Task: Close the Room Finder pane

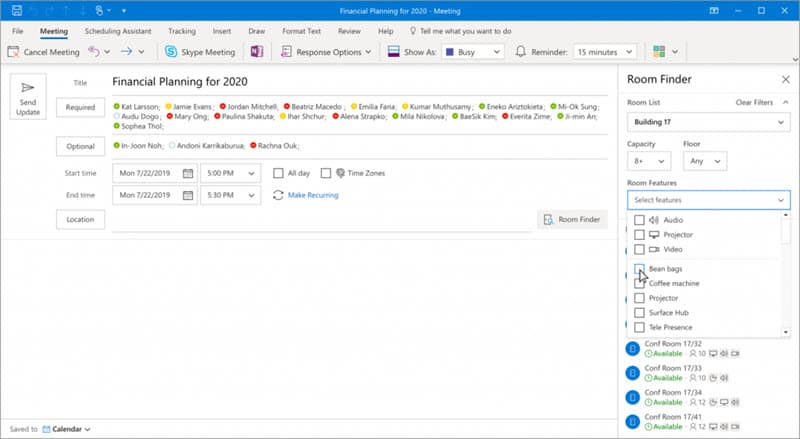Action: coord(786,79)
